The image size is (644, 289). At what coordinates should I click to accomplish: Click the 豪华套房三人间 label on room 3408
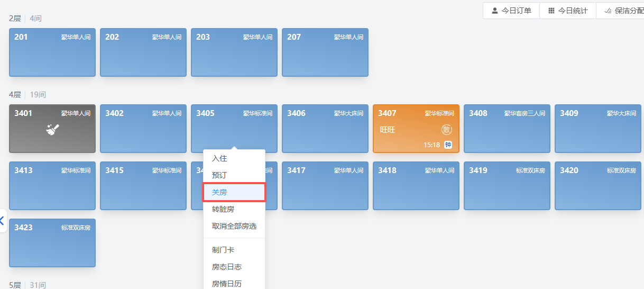point(525,113)
